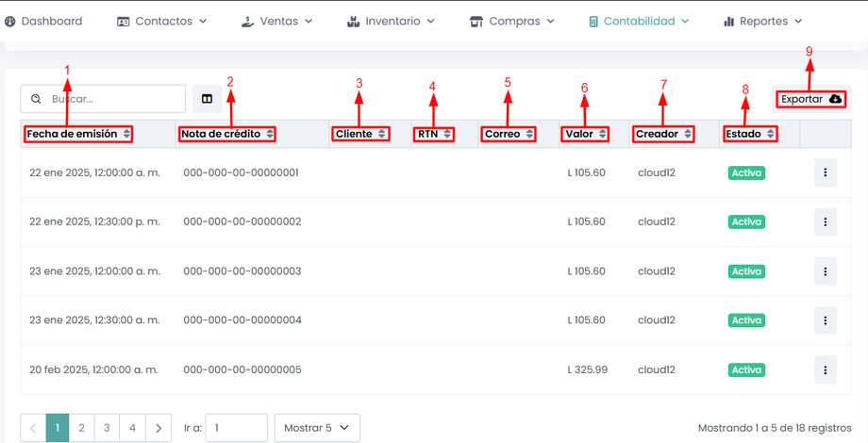Expand the Reportes chevron
The image size is (868, 443).
[797, 21]
